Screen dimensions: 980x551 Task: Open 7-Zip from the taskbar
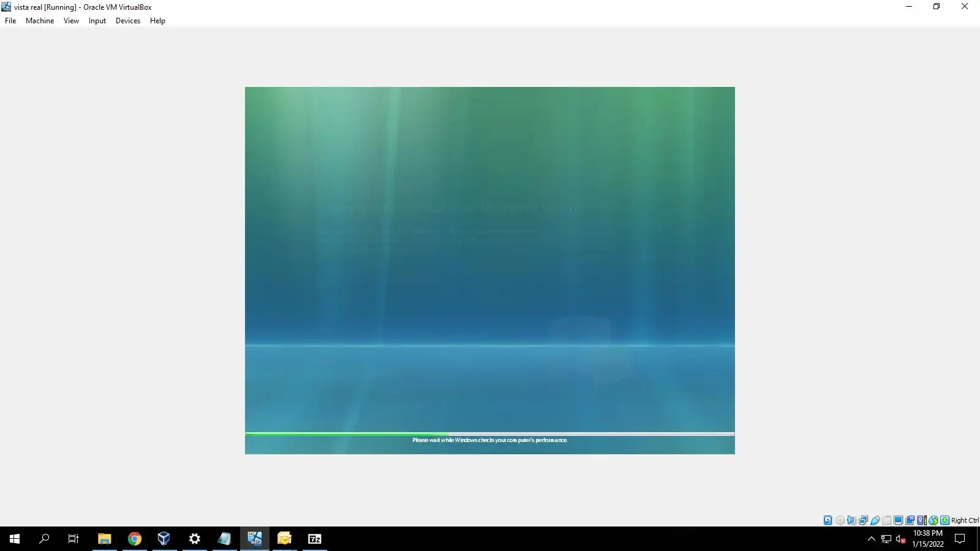315,539
